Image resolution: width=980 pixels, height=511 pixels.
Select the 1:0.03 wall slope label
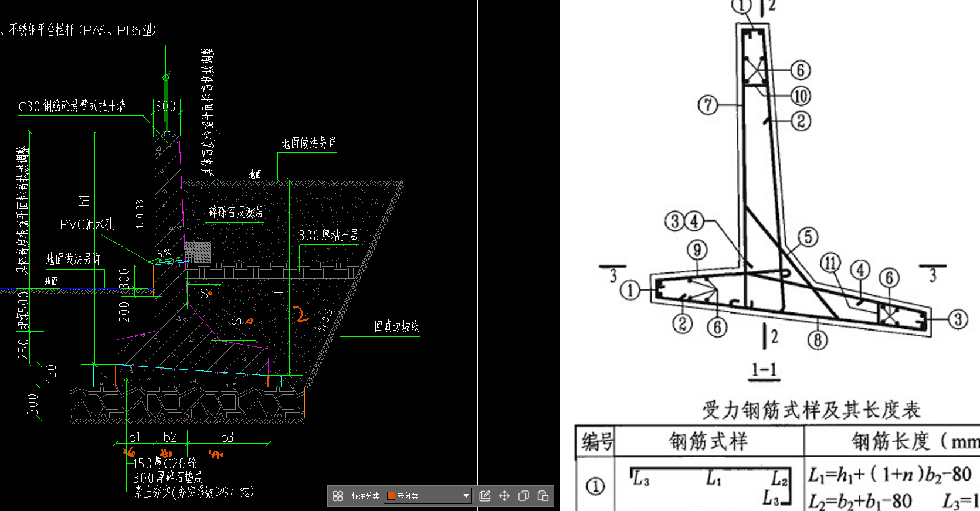click(140, 214)
